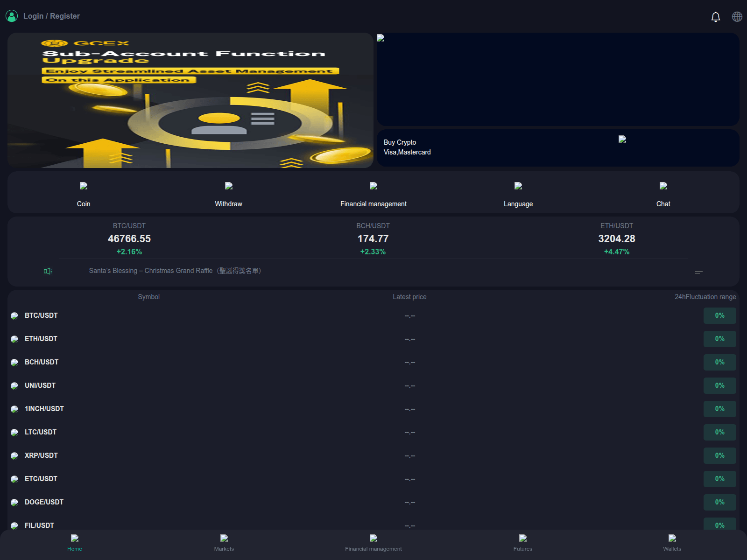Click the Language shortcut icon
The image size is (747, 560).
point(518,186)
